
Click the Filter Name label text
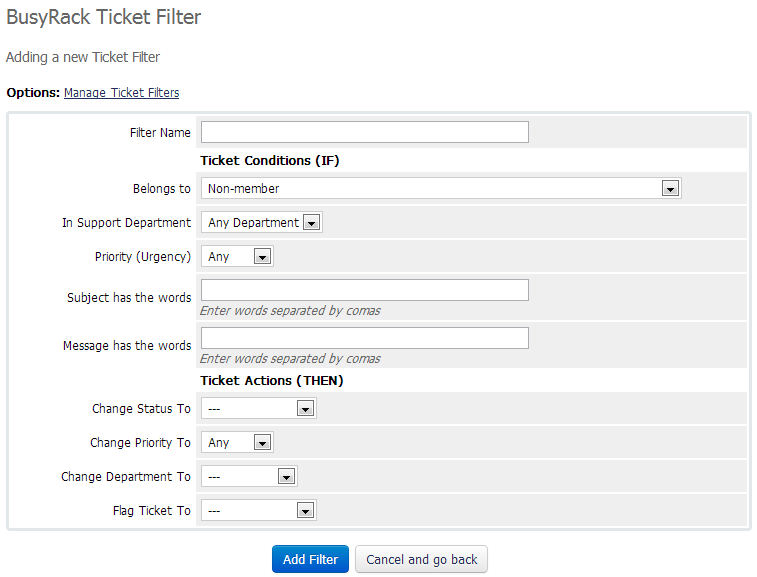click(160, 133)
